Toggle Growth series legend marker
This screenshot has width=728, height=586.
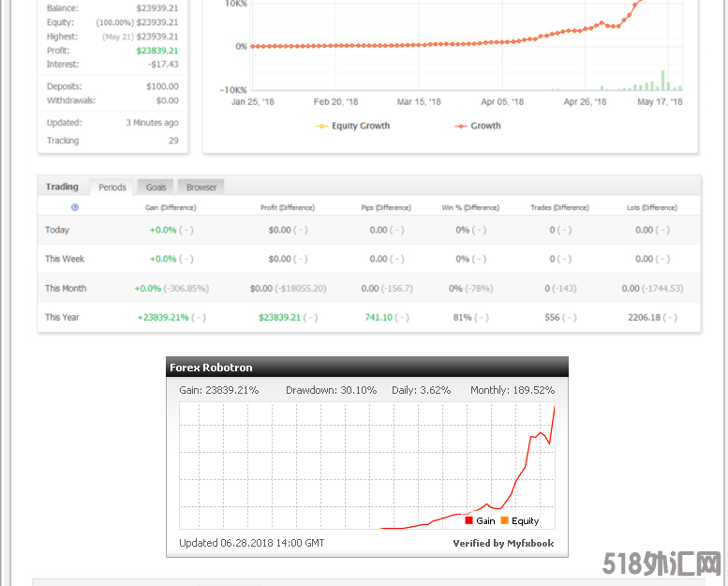[461, 127]
